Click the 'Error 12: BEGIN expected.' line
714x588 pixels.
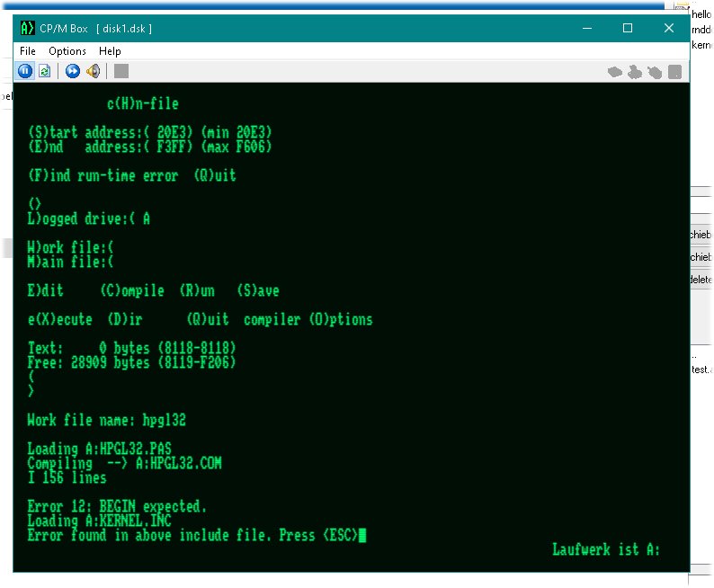click(x=117, y=506)
